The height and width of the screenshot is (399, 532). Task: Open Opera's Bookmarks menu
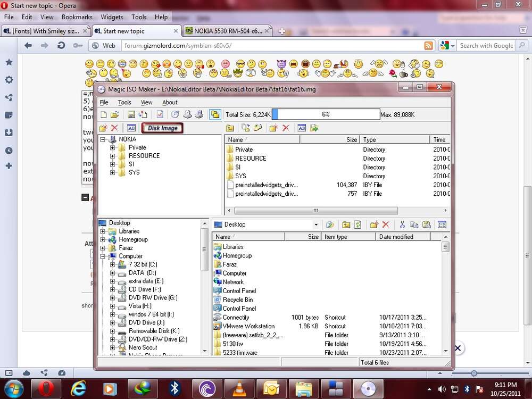point(77,17)
